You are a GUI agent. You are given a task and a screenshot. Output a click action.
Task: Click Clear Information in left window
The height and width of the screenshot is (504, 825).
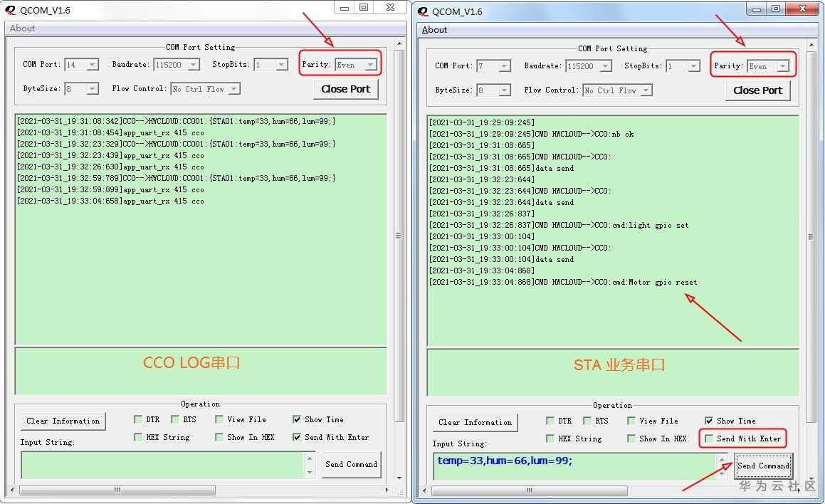pyautogui.click(x=63, y=421)
